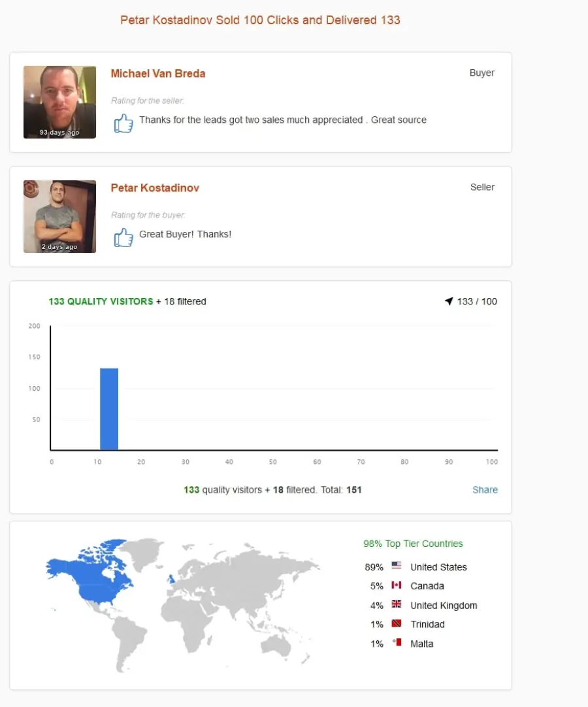Click the United Kingdom country name
588x707 pixels.
tap(444, 606)
